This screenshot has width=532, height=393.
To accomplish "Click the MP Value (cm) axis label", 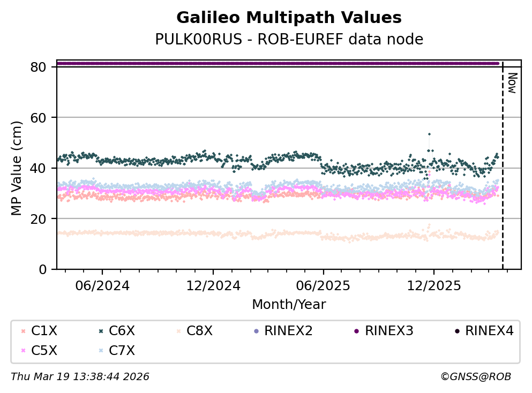I will [x=18, y=169].
